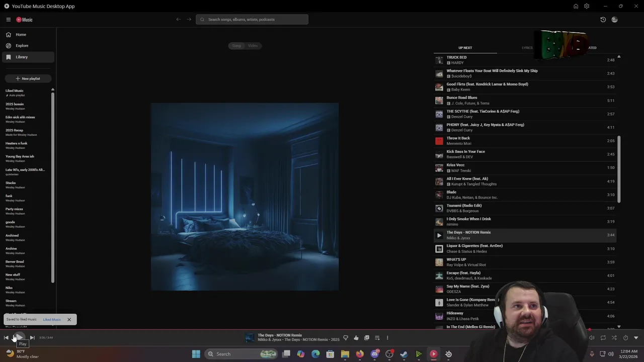Screen dimensions: 644x362
Task: Open the account avatar menu
Action: pos(614,20)
